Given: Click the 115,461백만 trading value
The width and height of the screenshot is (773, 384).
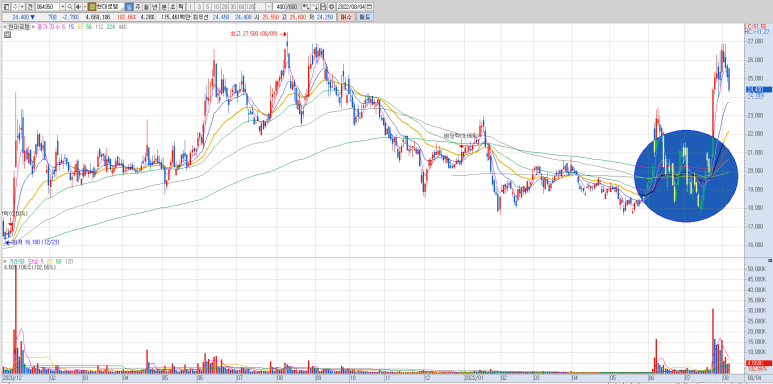Looking at the screenshot, I should pyautogui.click(x=176, y=17).
